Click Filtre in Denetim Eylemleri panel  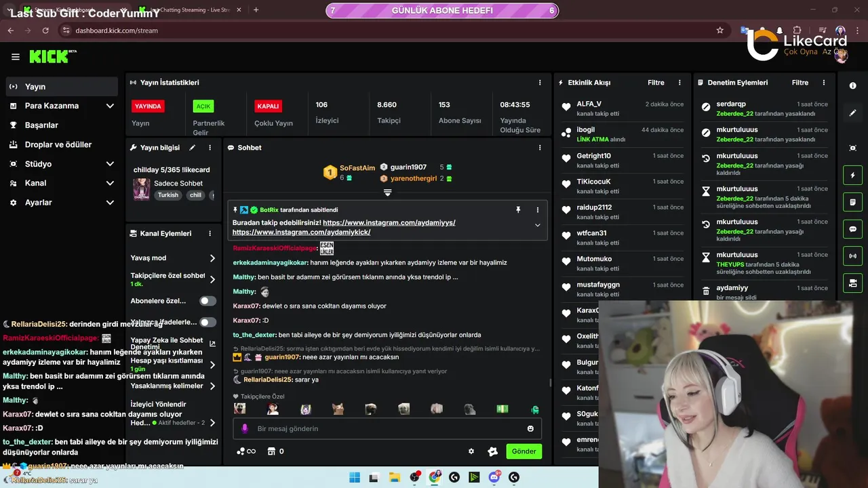tap(800, 83)
